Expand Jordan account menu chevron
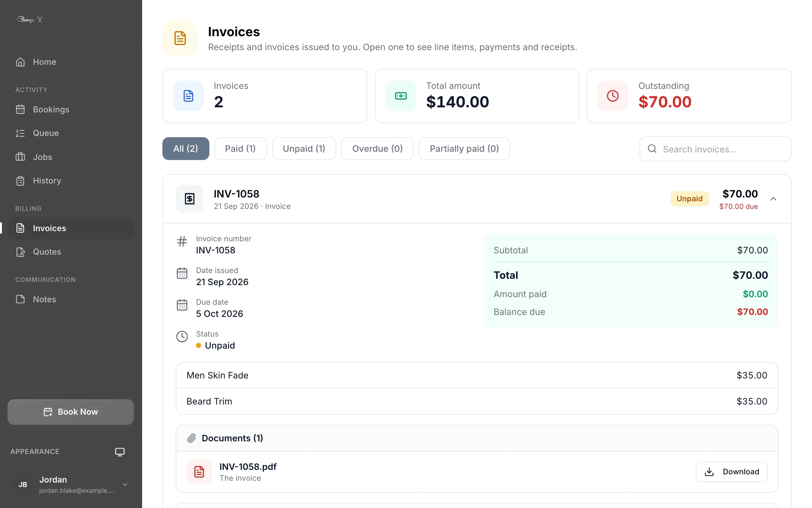812x508 pixels. pyautogui.click(x=125, y=485)
